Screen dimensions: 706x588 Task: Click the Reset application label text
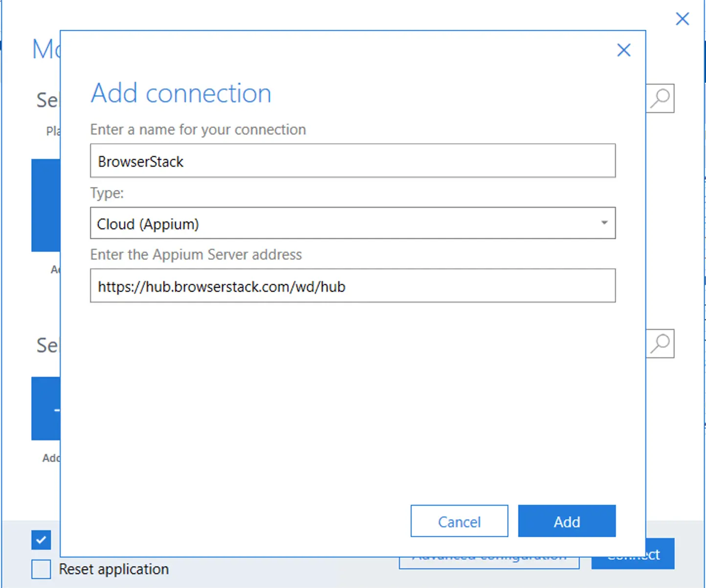click(113, 569)
